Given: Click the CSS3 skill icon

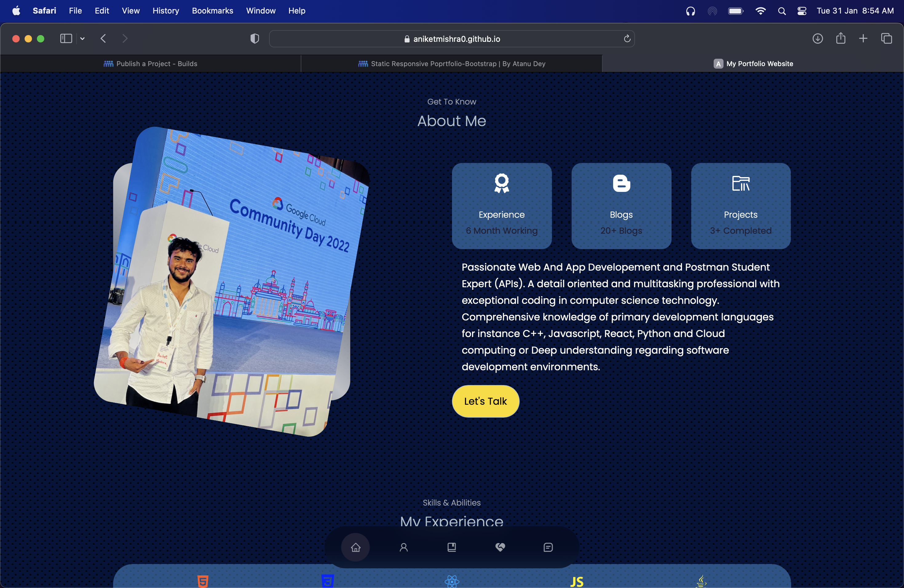Looking at the screenshot, I should click(x=327, y=581).
